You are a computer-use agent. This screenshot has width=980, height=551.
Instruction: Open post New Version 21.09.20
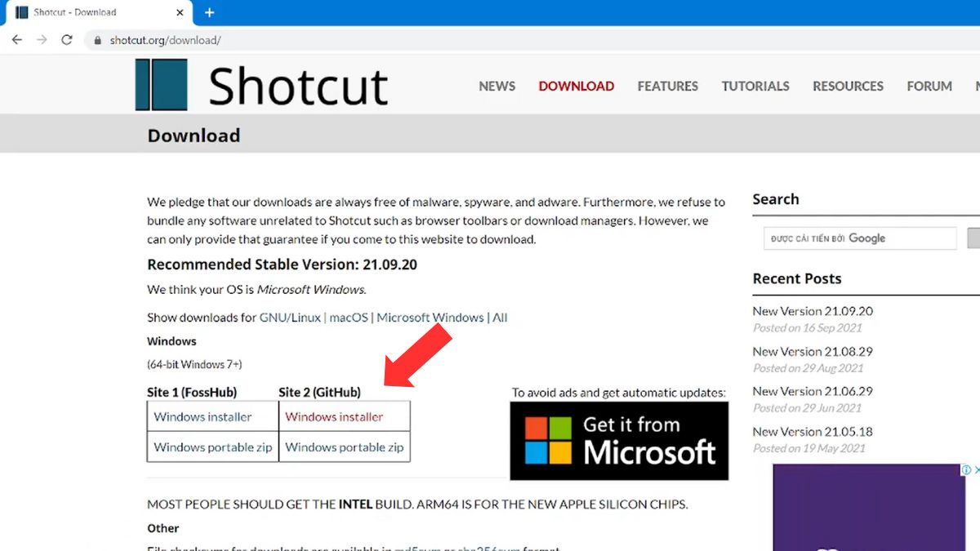pyautogui.click(x=813, y=311)
